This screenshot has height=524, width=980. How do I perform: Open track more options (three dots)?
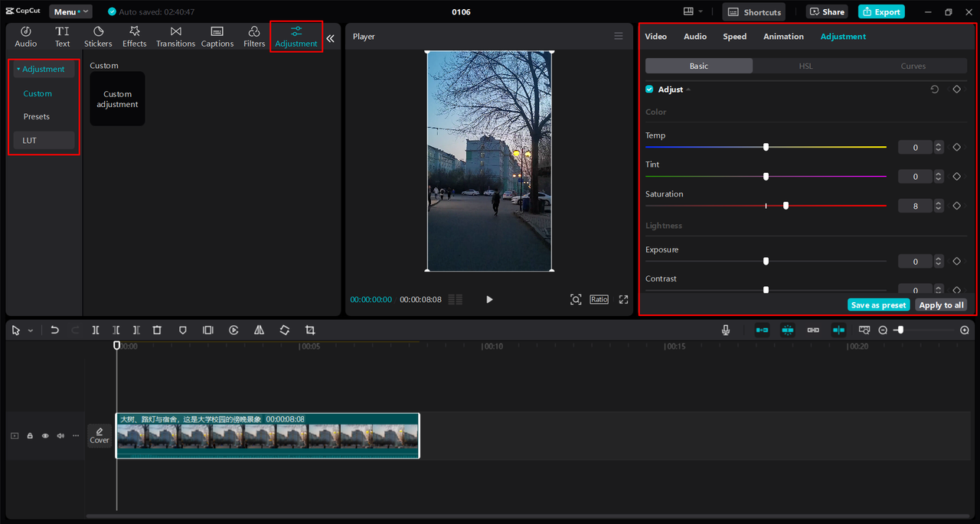(x=75, y=436)
